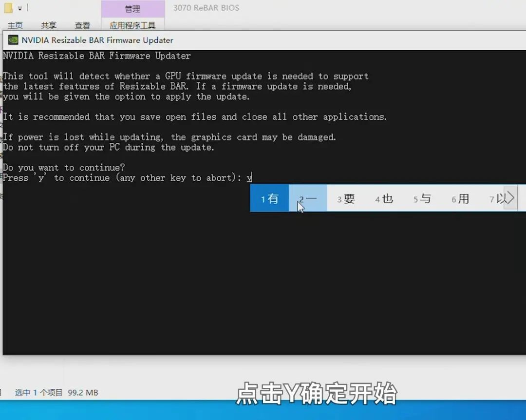Click the console line starting "If power is lost while updating"
The image size is (526, 420).
pyautogui.click(x=169, y=137)
